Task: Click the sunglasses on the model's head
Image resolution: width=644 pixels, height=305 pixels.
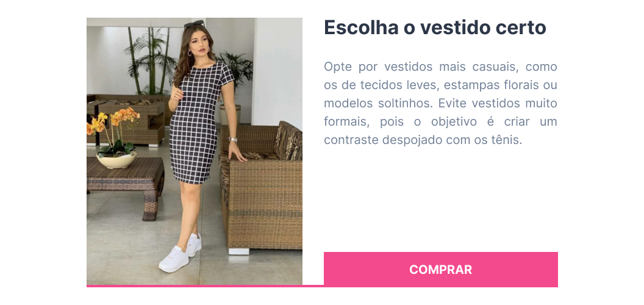Action: click(193, 24)
